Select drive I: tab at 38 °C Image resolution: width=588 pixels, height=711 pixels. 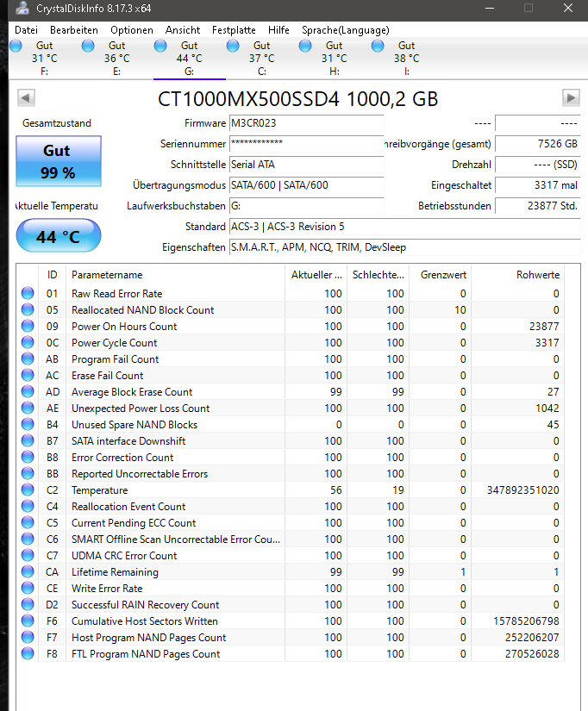(407, 59)
